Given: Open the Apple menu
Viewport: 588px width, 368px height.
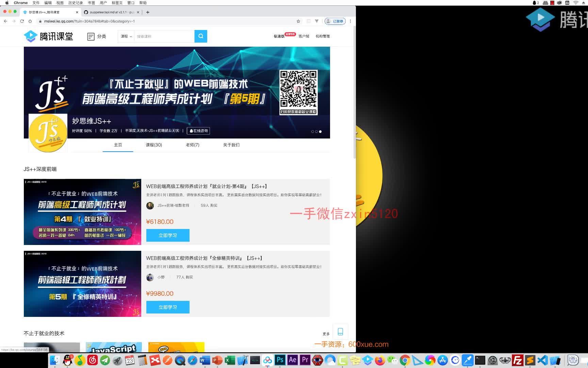Looking at the screenshot, I should [7, 3].
